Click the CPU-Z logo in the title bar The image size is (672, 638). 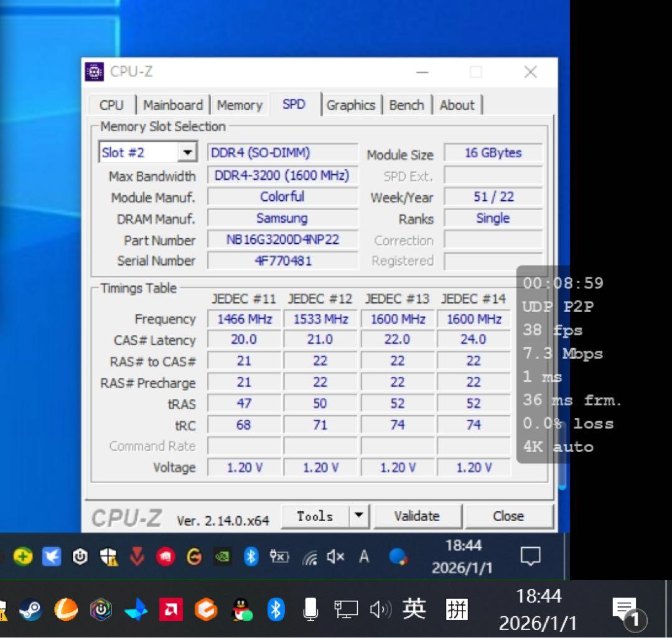[x=93, y=72]
